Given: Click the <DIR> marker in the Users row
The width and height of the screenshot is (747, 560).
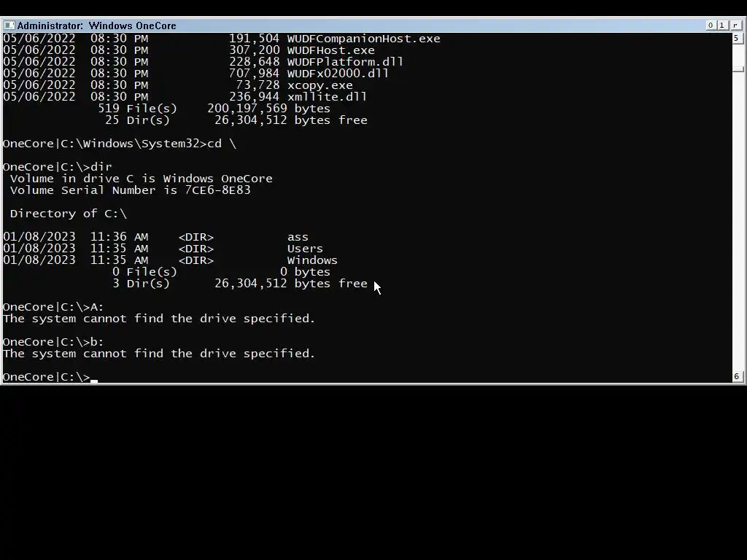Looking at the screenshot, I should coord(196,249).
